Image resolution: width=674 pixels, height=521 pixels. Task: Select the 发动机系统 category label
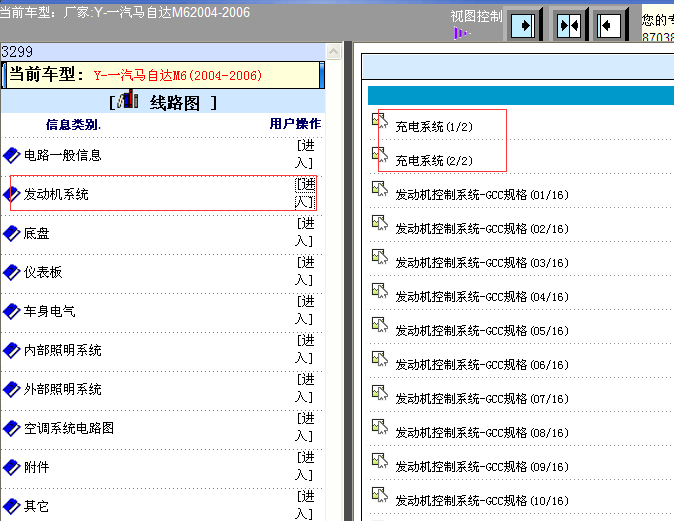(x=56, y=194)
